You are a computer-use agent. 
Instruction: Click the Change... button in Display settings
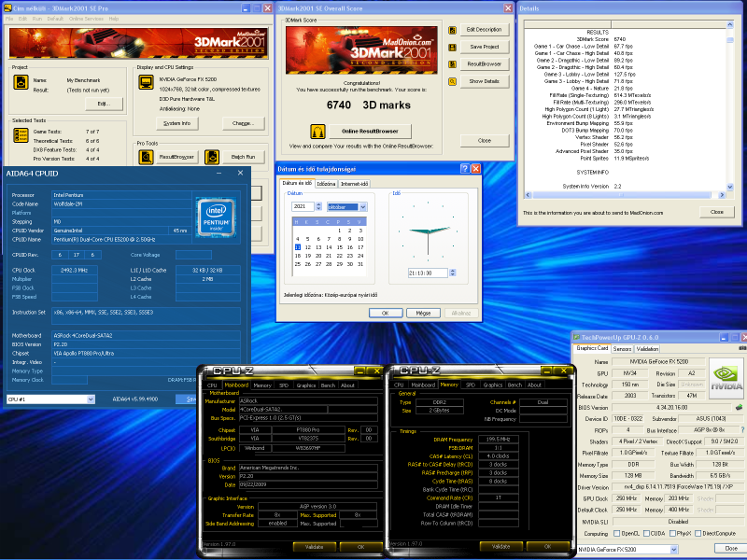tap(243, 123)
